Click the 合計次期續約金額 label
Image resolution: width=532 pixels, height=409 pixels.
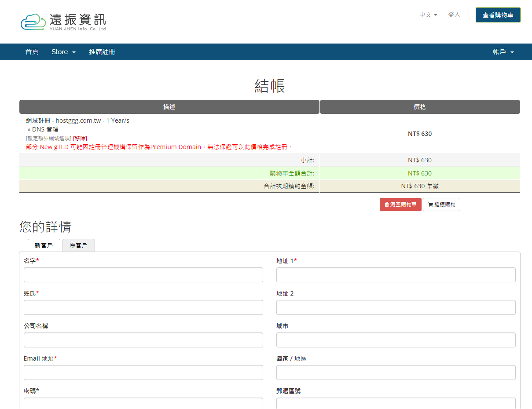pos(289,186)
